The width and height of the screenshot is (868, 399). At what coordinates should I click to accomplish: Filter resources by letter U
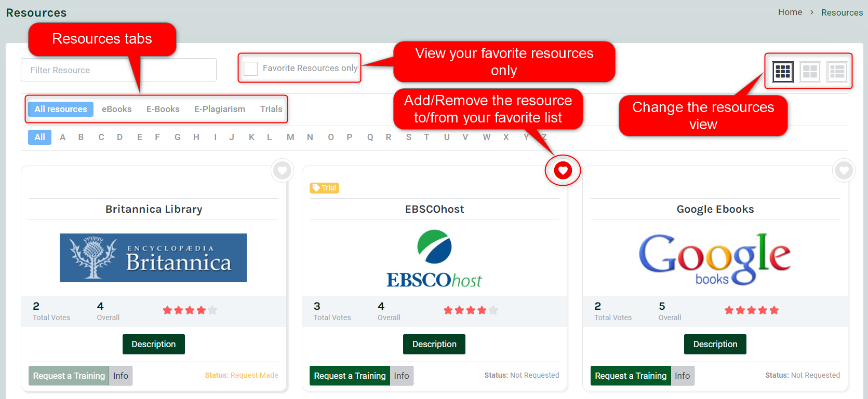coord(447,137)
